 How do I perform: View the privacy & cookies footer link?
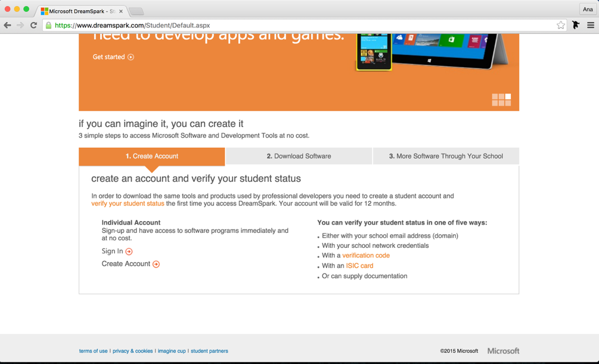(132, 351)
